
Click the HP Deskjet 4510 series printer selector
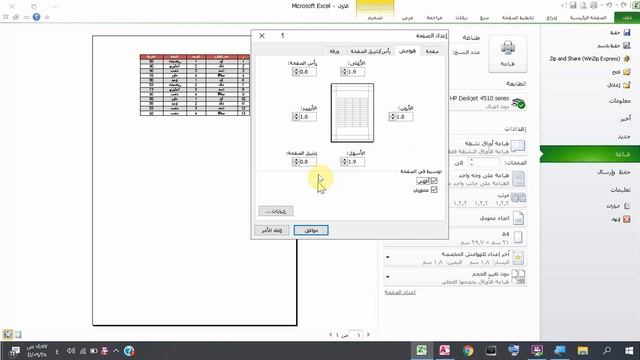point(488,102)
